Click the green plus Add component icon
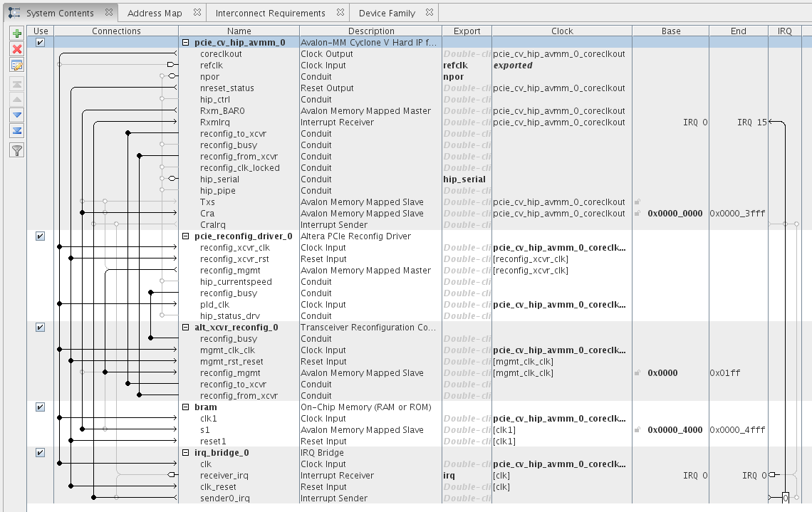The width and height of the screenshot is (812, 512). [x=17, y=33]
